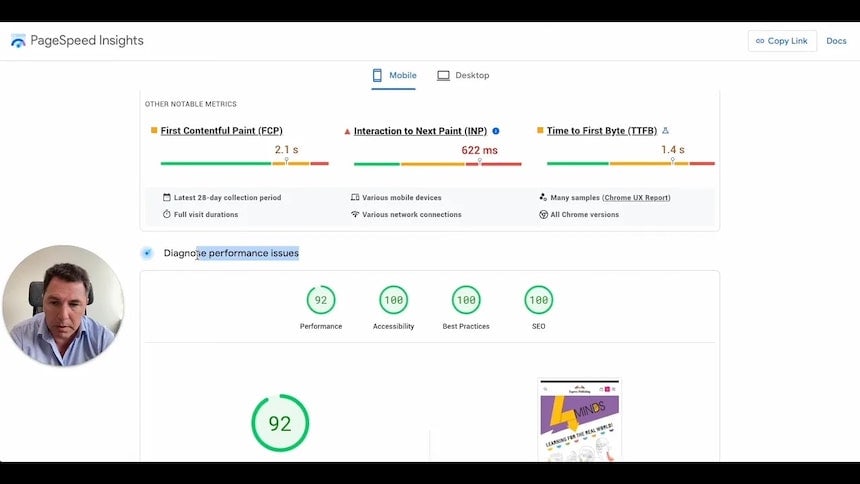Viewport: 860px width, 484px height.
Task: Click calendar icon by Latest 28-day collection period
Action: pos(167,197)
